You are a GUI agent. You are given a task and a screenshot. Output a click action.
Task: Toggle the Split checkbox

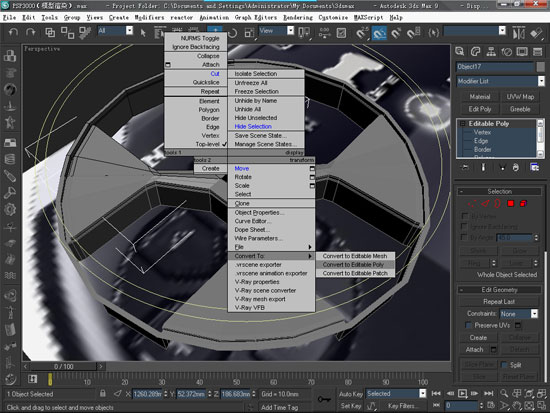point(504,365)
